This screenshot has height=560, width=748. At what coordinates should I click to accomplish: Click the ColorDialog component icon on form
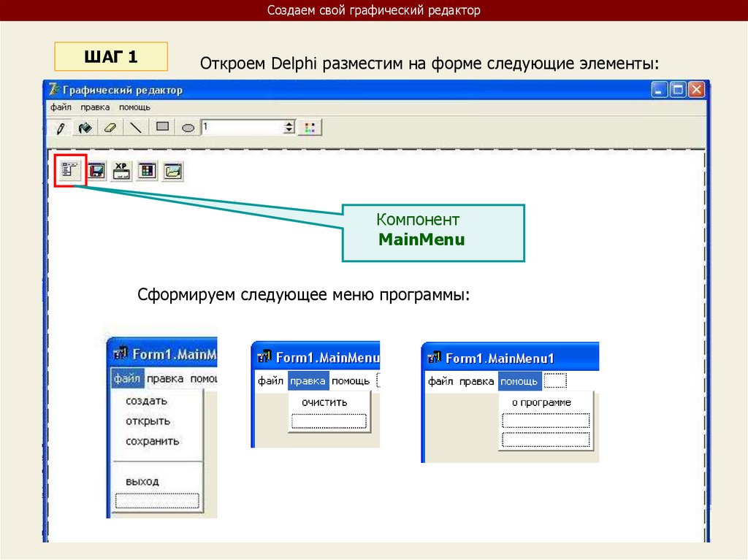(x=147, y=171)
